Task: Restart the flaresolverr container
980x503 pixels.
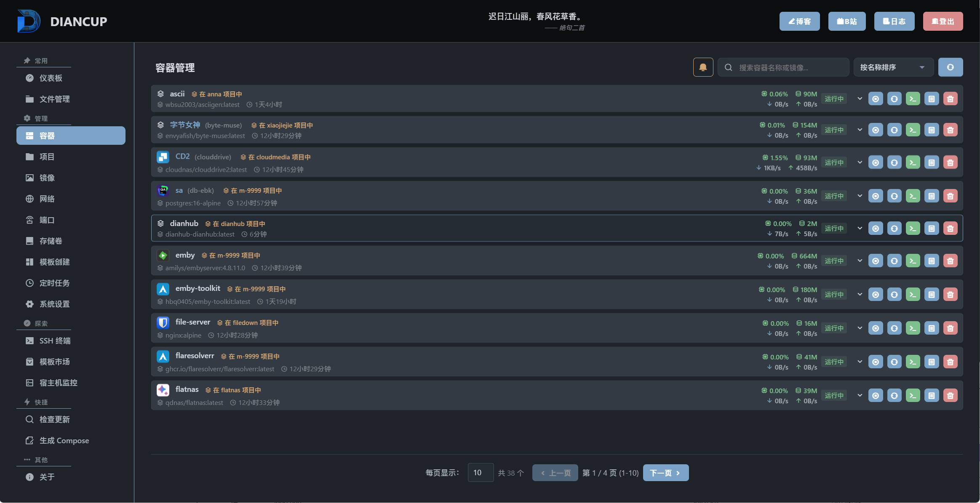Action: click(894, 362)
